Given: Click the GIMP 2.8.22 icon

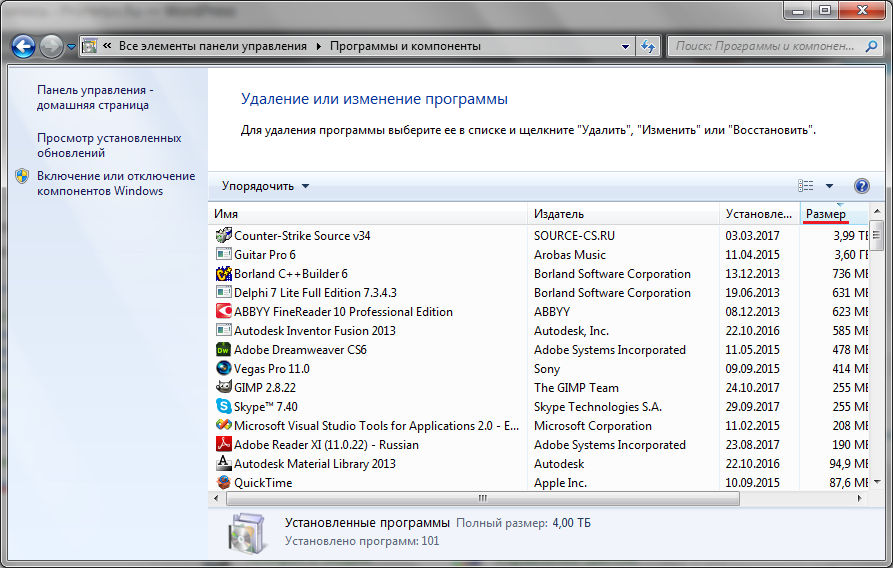Looking at the screenshot, I should [x=224, y=388].
